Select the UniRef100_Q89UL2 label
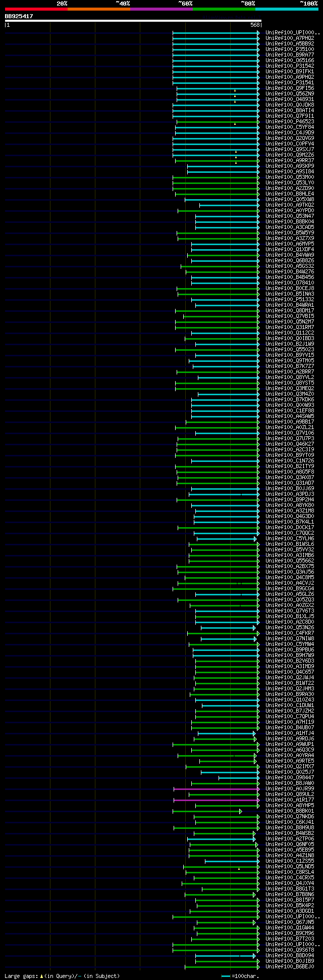 (290, 794)
